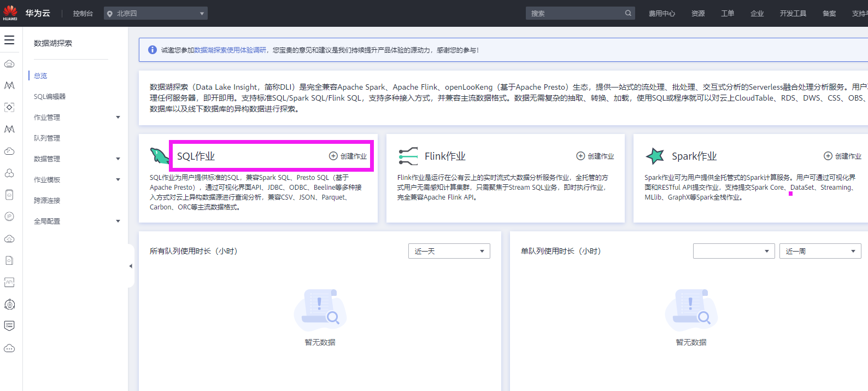
Task: Expand the 作业管理 menu arrow
Action: [x=118, y=117]
